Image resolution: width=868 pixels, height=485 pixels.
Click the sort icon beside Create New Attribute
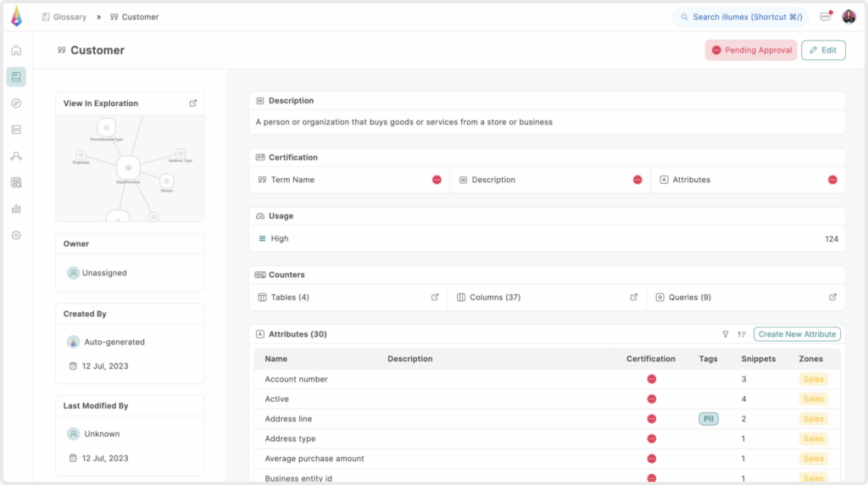[x=742, y=334]
